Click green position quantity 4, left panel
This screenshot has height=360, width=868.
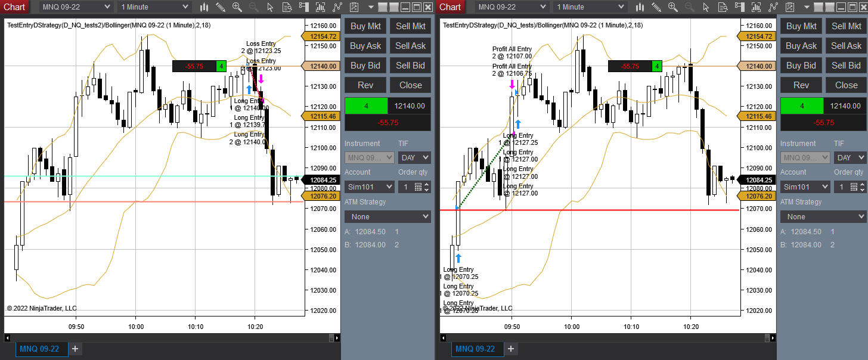pos(366,106)
